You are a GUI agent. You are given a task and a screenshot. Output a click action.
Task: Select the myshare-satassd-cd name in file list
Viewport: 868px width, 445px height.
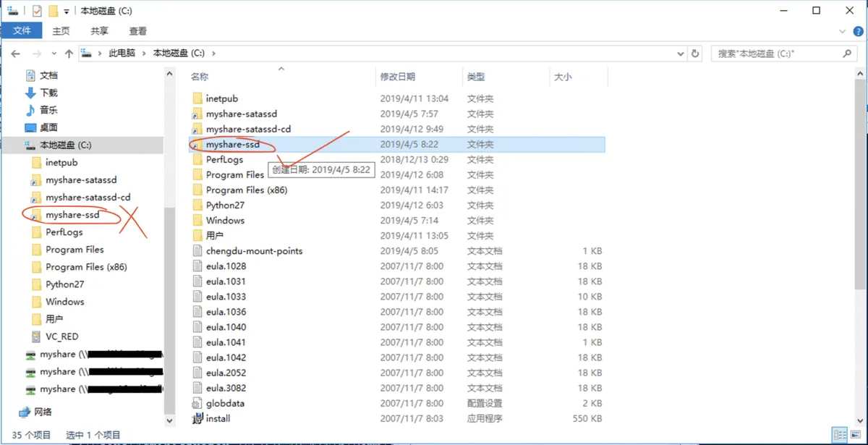248,129
